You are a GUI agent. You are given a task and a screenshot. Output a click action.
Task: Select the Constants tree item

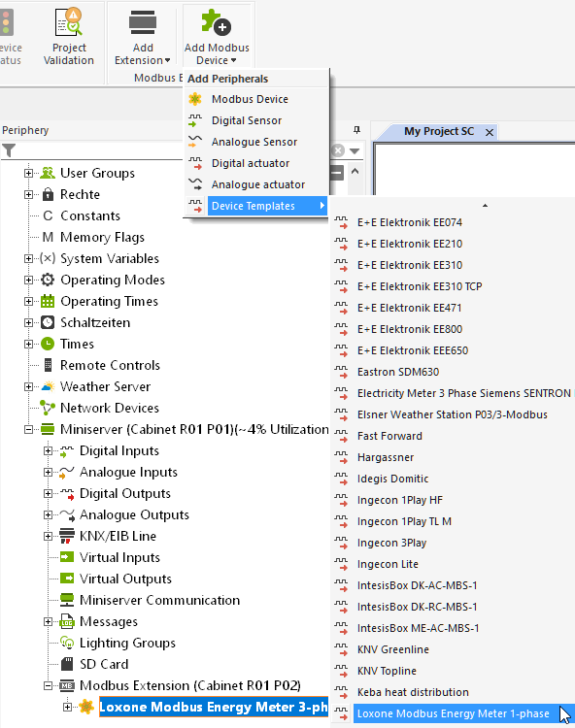pos(90,215)
